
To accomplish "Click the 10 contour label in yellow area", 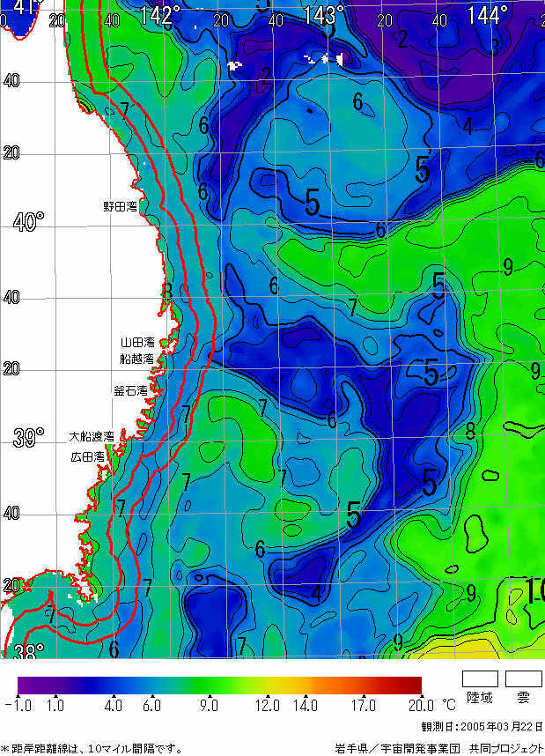I will (534, 591).
